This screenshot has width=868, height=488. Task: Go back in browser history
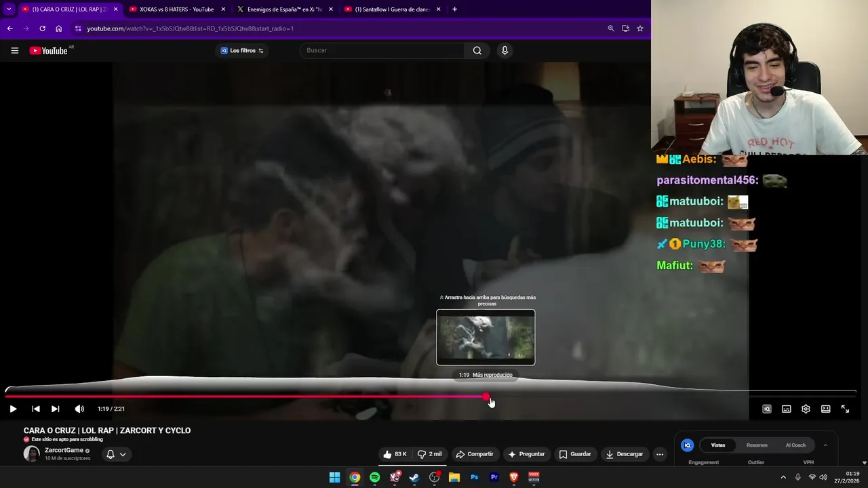9,28
